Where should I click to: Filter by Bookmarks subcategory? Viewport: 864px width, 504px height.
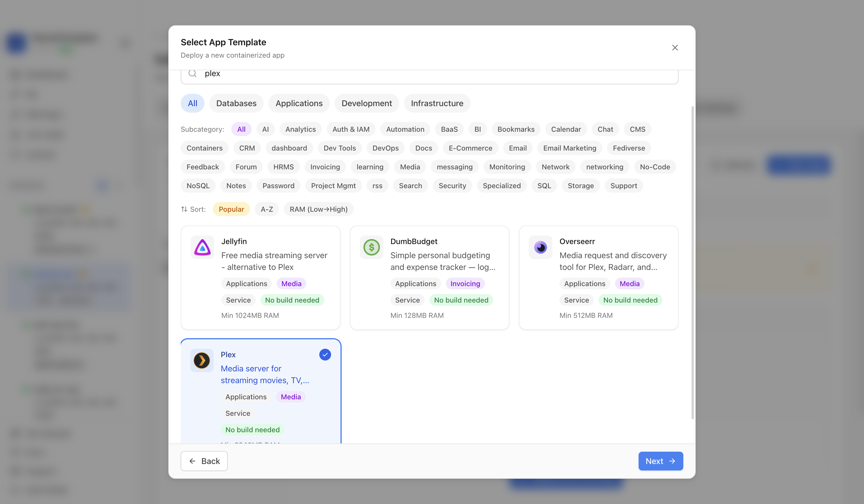point(516,129)
